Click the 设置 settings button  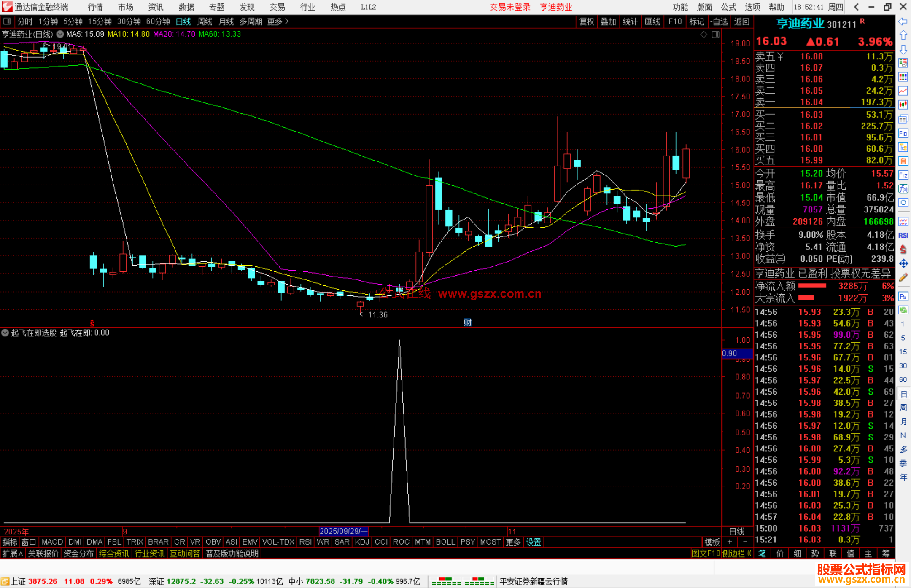(533, 542)
